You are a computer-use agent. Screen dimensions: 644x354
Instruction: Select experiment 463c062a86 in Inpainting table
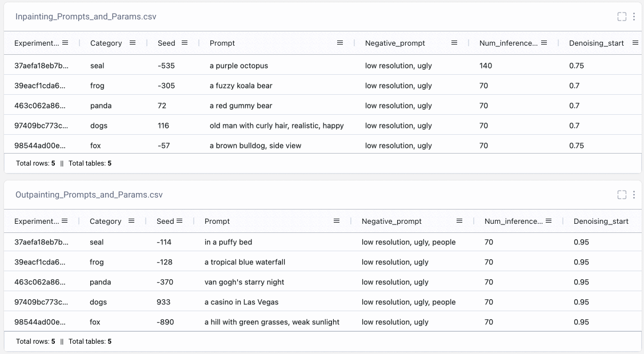pyautogui.click(x=39, y=106)
